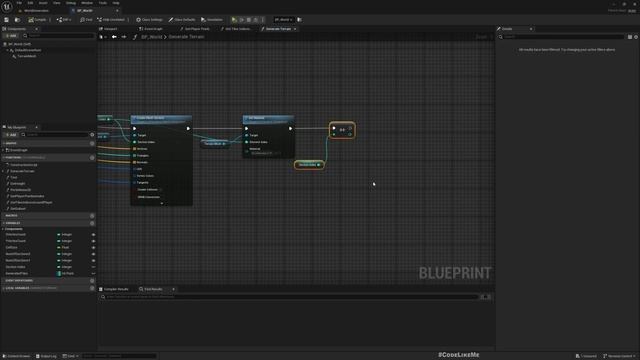The width and height of the screenshot is (640, 360).
Task: Click Add in Components panel
Action: click(x=11, y=36)
